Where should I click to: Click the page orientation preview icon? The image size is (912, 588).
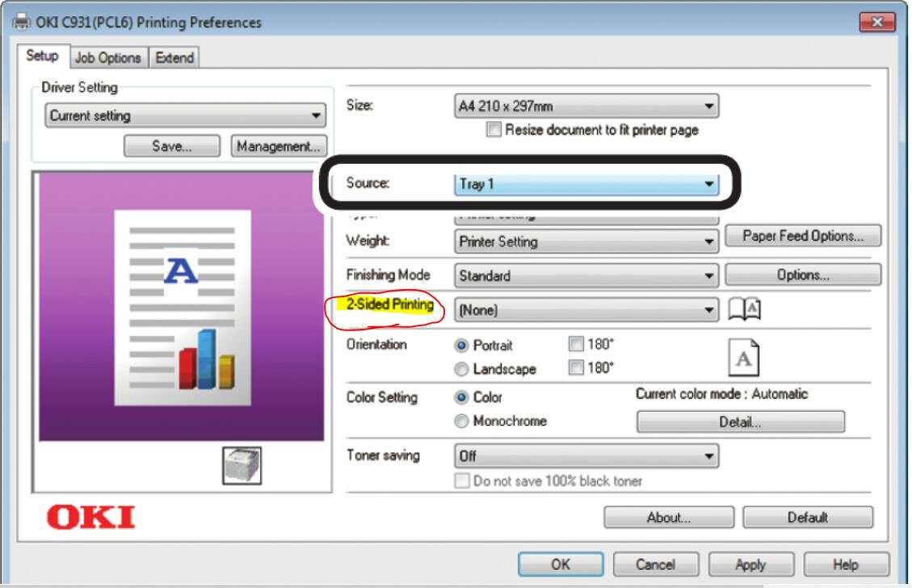point(743,358)
